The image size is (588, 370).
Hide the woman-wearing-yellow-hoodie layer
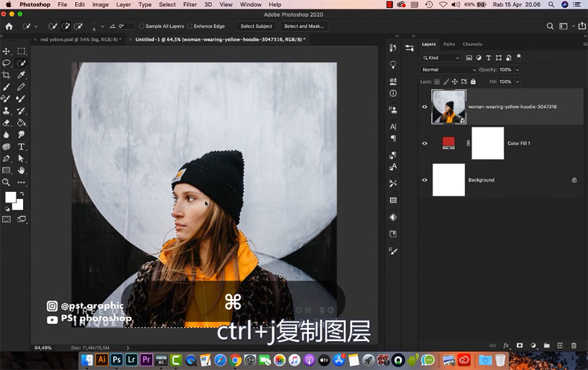424,107
